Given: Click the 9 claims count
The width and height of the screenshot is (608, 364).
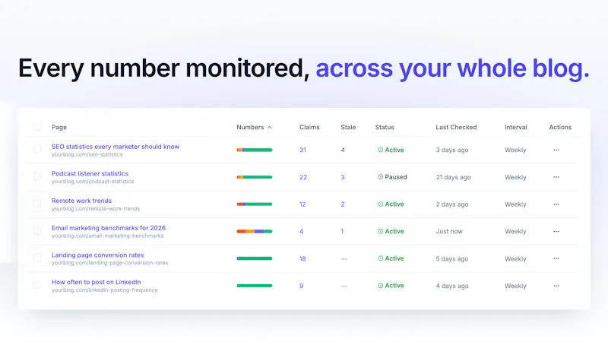Looking at the screenshot, I should (x=301, y=286).
